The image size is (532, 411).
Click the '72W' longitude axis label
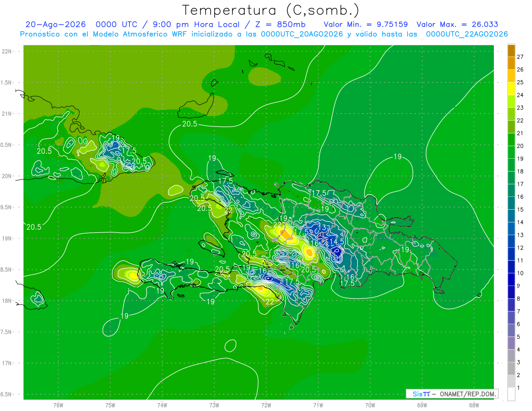coord(266,405)
